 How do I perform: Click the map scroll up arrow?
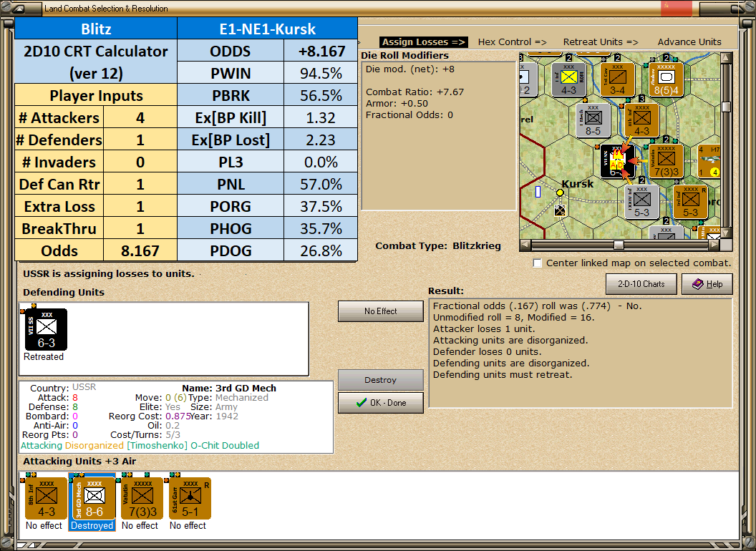[727, 58]
